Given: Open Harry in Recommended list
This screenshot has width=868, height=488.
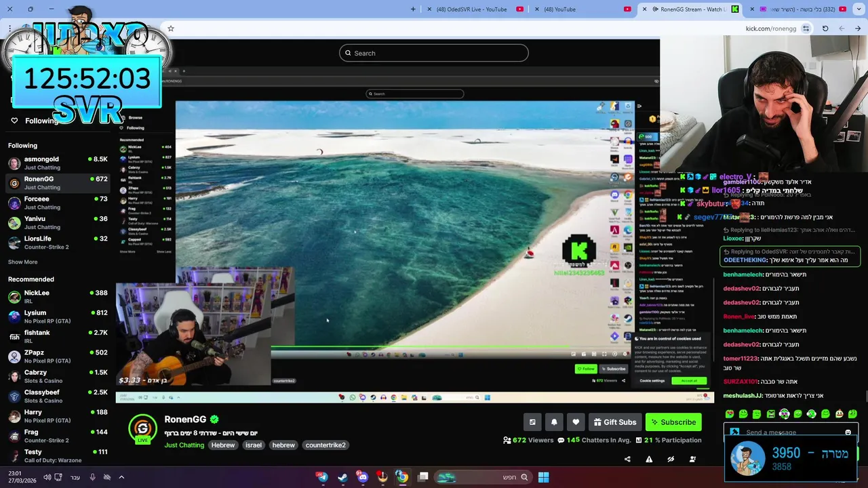Looking at the screenshot, I should [x=58, y=416].
